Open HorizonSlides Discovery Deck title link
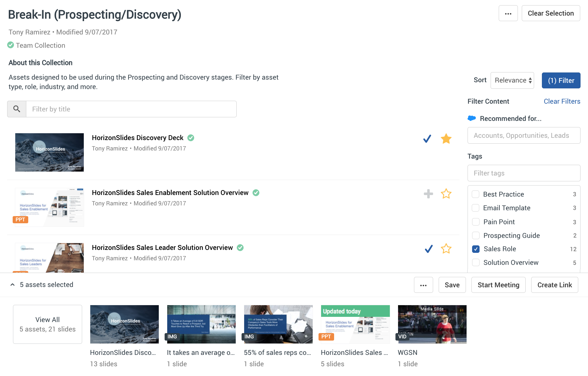The height and width of the screenshot is (376, 588). pyautogui.click(x=138, y=138)
